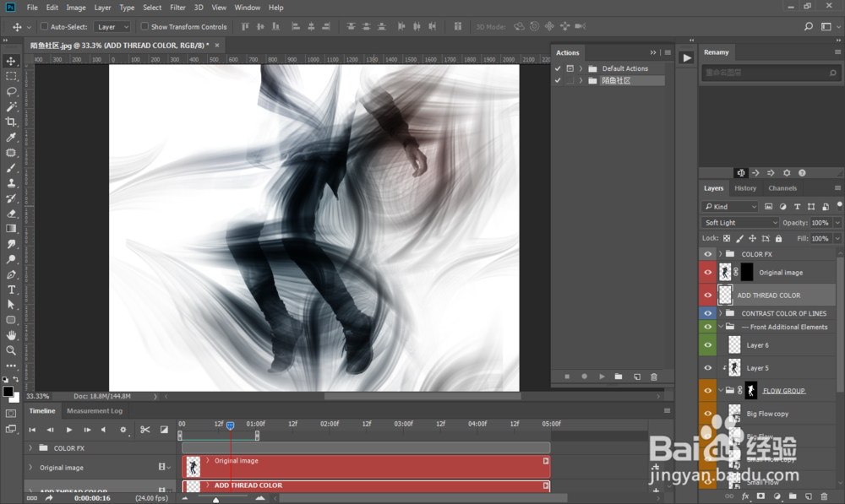Select the Eraser tool

[11, 214]
